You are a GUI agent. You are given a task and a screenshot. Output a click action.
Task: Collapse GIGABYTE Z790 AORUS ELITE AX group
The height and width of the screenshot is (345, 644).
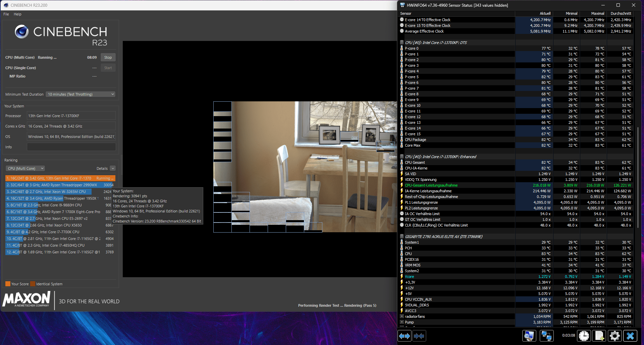coord(402,237)
